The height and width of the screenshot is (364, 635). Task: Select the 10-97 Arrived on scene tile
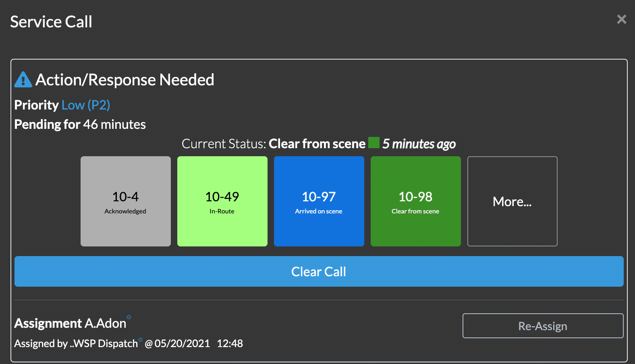pyautogui.click(x=319, y=201)
